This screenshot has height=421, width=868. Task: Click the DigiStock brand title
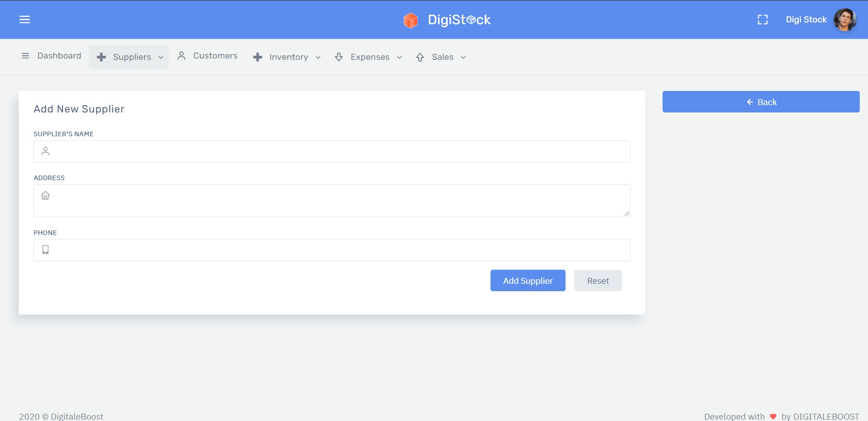(459, 20)
